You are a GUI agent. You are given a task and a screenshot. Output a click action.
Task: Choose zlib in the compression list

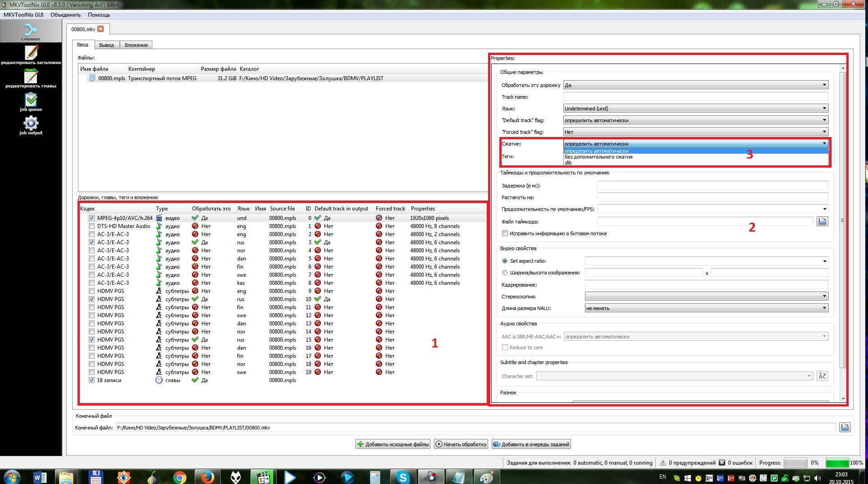(568, 163)
